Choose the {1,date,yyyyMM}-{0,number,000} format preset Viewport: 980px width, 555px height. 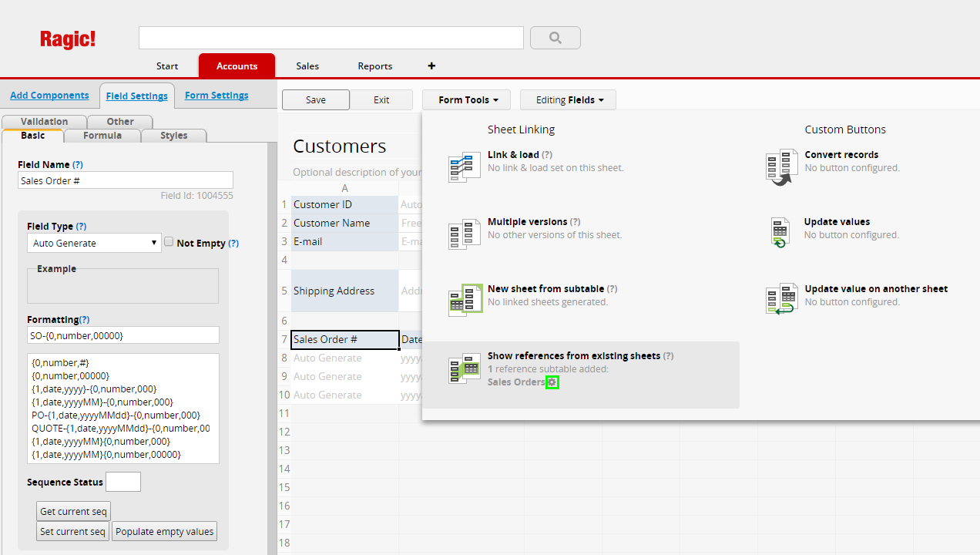(x=102, y=402)
